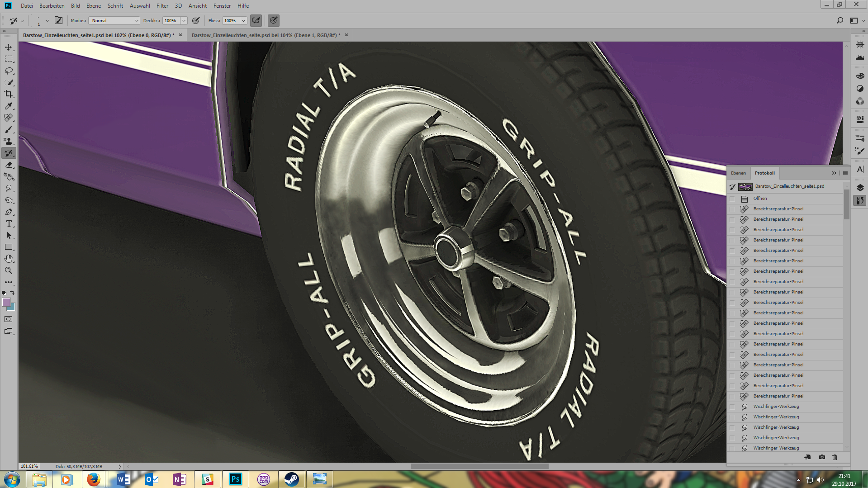Select the Type tool

tap(9, 223)
